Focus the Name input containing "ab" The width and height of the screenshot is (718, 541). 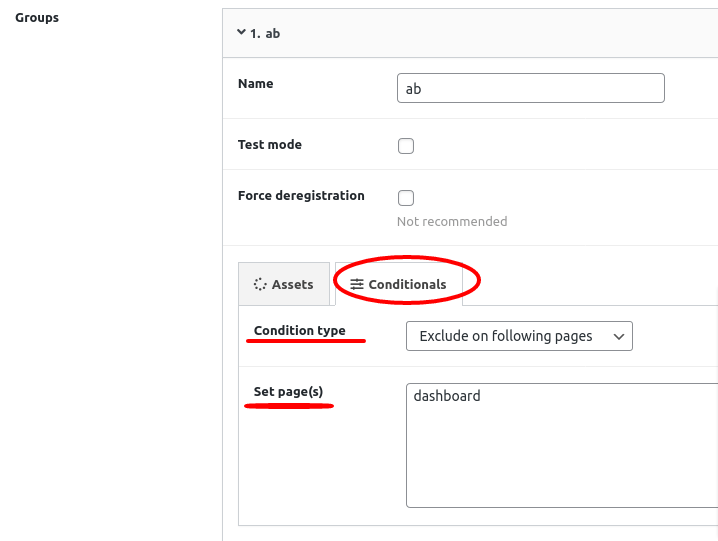(x=531, y=88)
